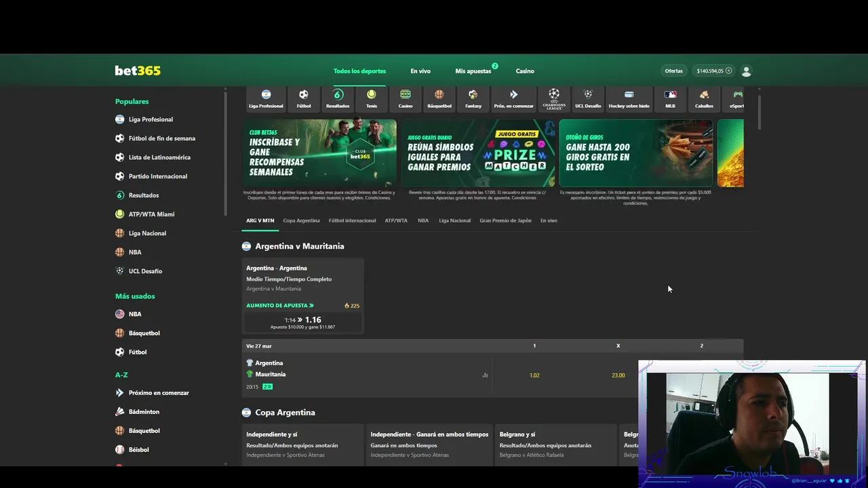Screen dimensions: 868x488
Task: Select the 1.02 odds for Argentina
Action: (x=534, y=375)
